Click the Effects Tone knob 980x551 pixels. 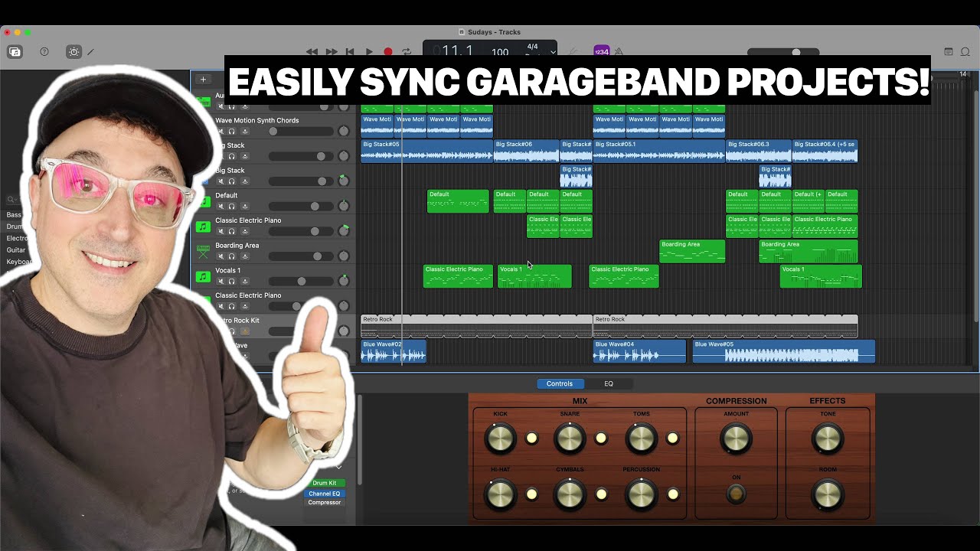828,439
